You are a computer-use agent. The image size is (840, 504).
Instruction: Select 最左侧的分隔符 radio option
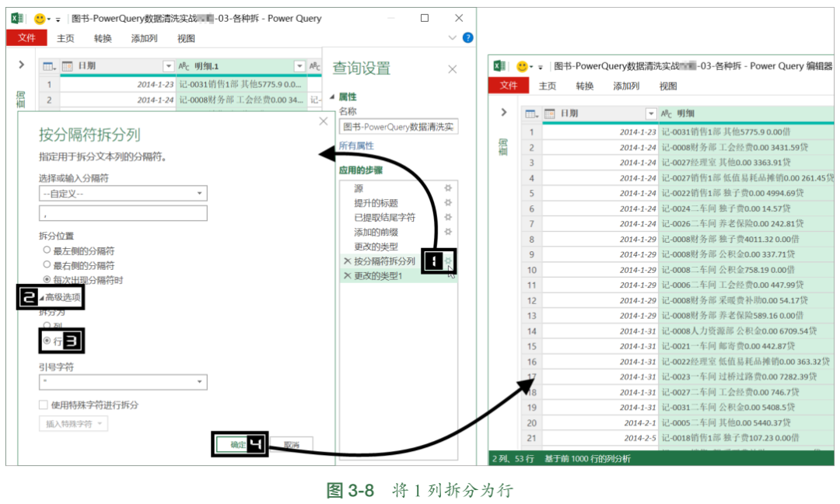[x=47, y=250]
